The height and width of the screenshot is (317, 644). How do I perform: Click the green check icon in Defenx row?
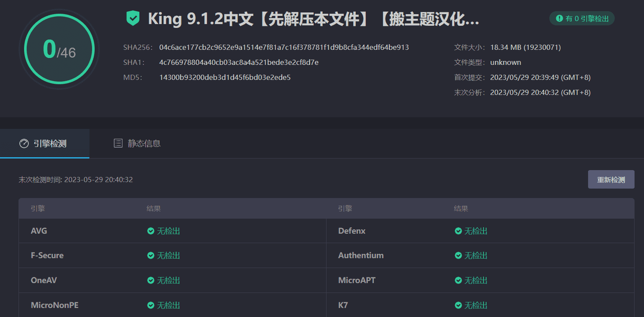point(458,231)
